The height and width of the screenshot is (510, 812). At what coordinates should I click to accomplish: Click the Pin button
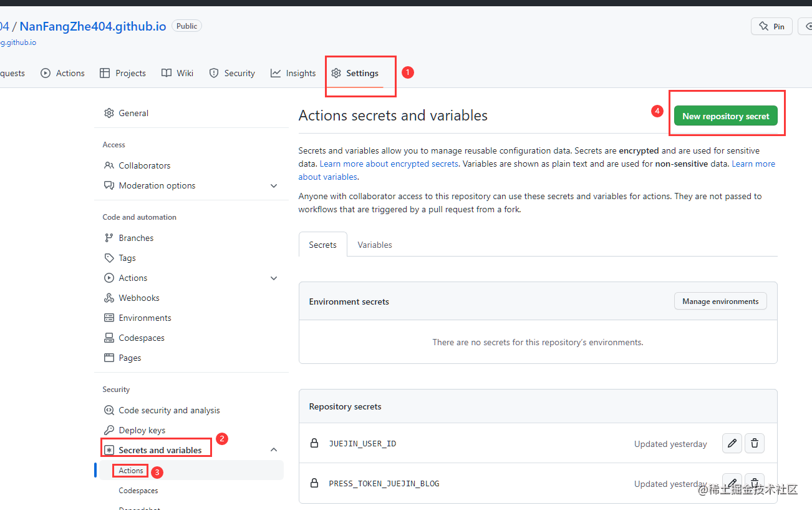point(771,26)
